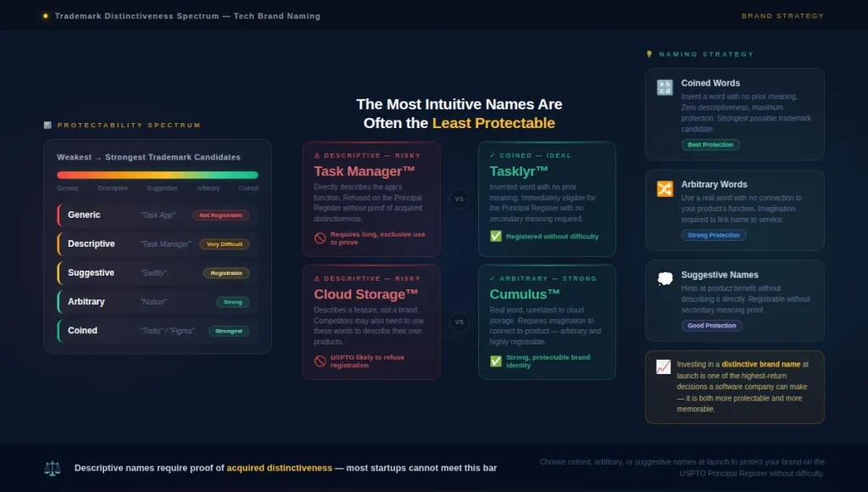Click the yellow dot beside the page title

(46, 16)
